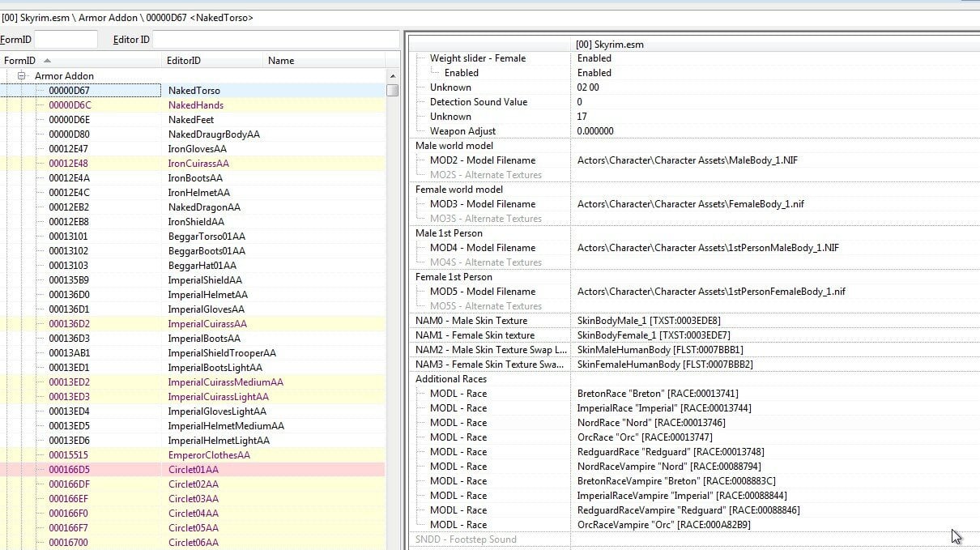
Task: Select the RedguardRace "Redguard" race entry
Action: pos(695,452)
